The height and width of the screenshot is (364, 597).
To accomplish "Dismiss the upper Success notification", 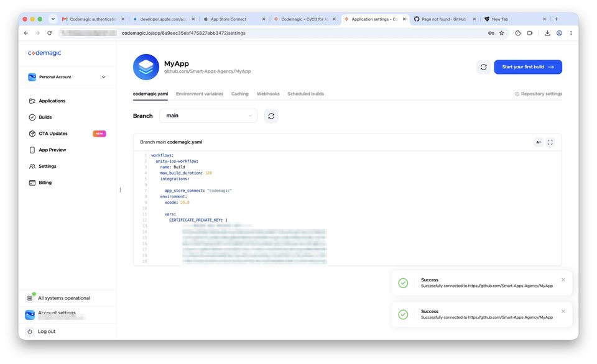I will pos(563,280).
